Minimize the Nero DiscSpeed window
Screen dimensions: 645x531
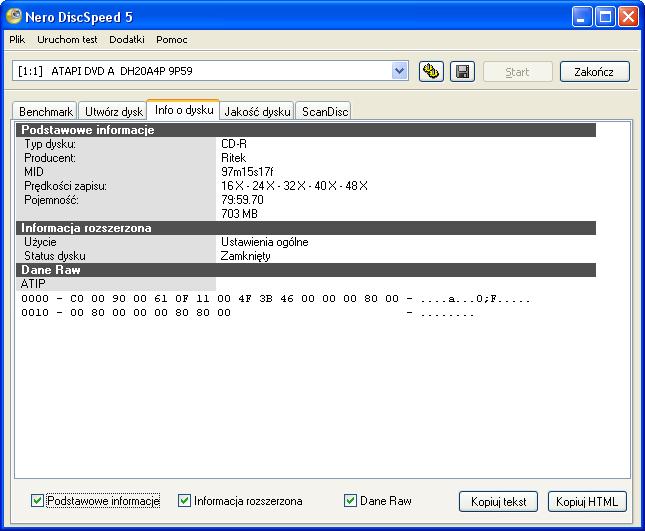[581, 16]
